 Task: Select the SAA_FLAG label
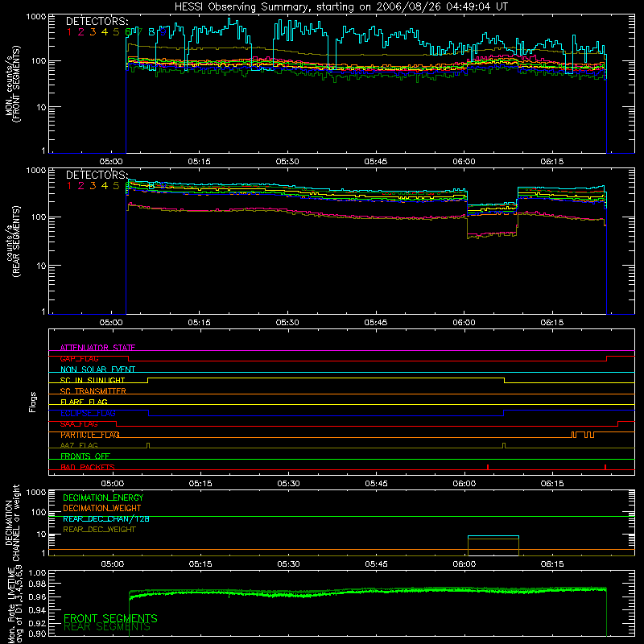pos(79,424)
